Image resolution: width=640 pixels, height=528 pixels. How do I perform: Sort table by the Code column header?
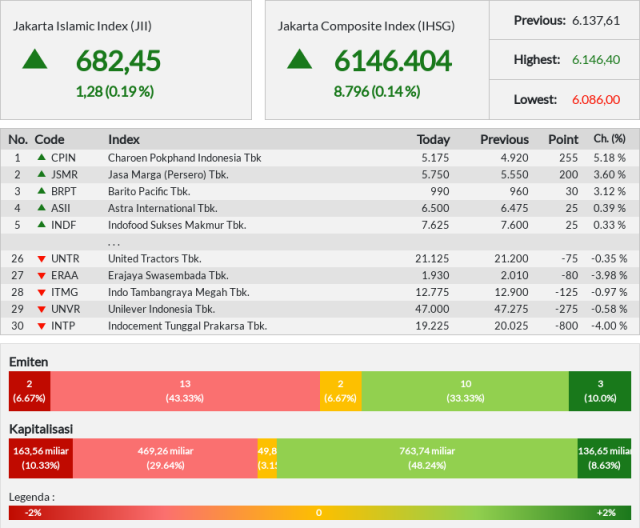[x=49, y=139]
